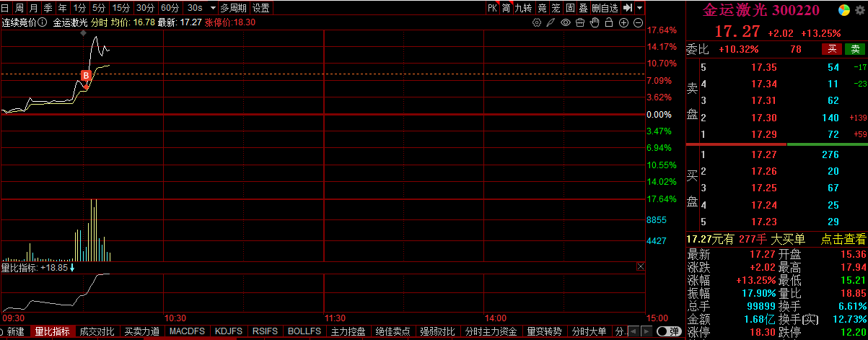868x340 pixels.
Task: Open quote panel settings gear icon
Action: point(860,10)
